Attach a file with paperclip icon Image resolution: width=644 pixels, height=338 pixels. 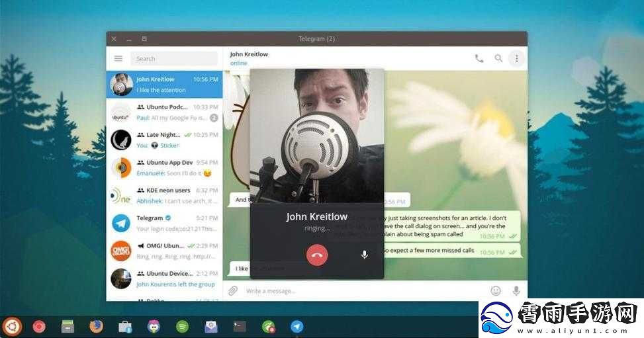tap(233, 291)
